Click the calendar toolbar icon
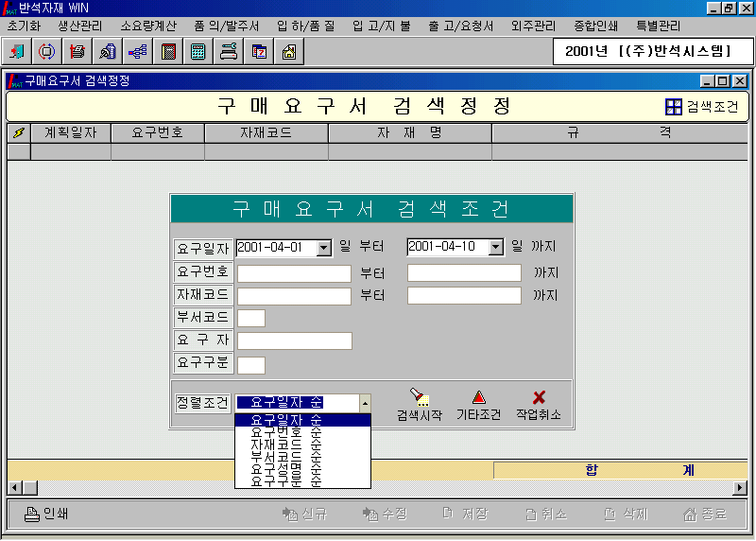This screenshot has width=756, height=541. (258, 51)
